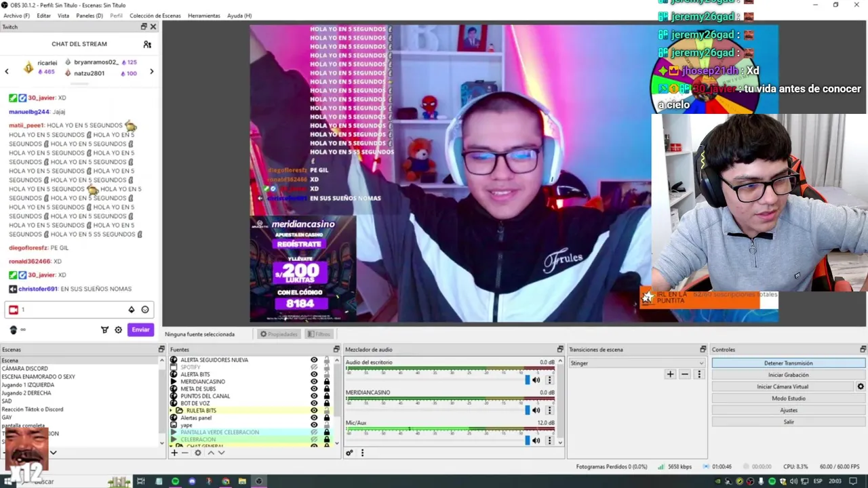
Task: Open chat community users list icon
Action: coord(147,44)
